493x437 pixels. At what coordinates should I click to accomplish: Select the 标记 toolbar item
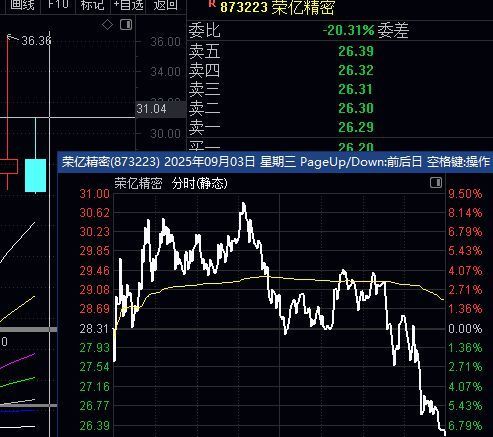pyautogui.click(x=92, y=5)
